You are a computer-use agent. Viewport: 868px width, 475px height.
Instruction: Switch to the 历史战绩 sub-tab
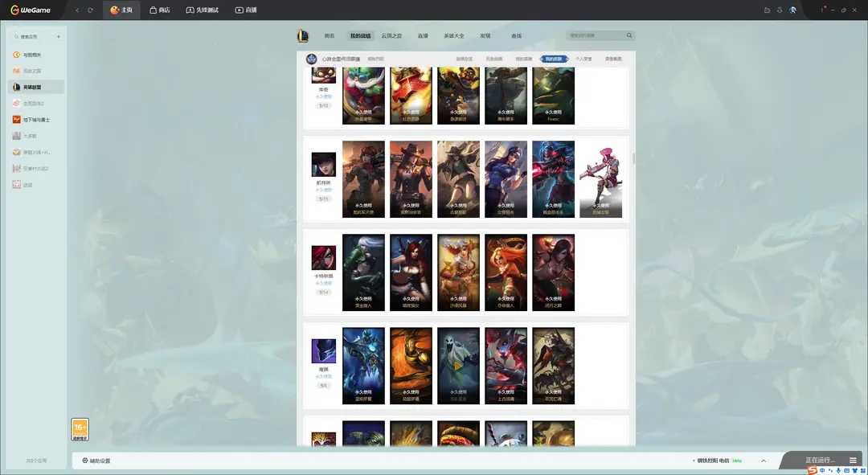pyautogui.click(x=493, y=59)
